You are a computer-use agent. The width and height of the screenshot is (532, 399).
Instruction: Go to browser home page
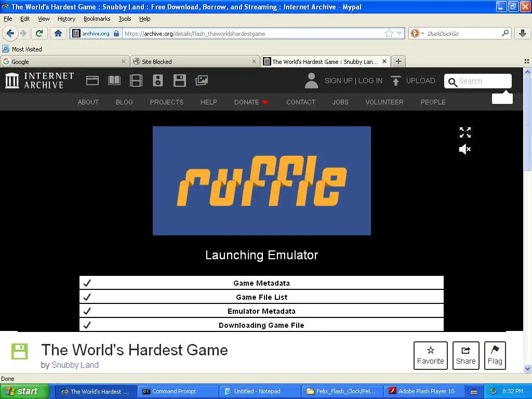click(58, 33)
